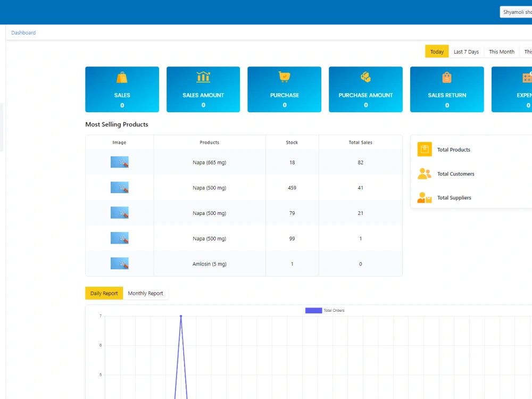
Task: Click total sales value 41
Action: 360,188
